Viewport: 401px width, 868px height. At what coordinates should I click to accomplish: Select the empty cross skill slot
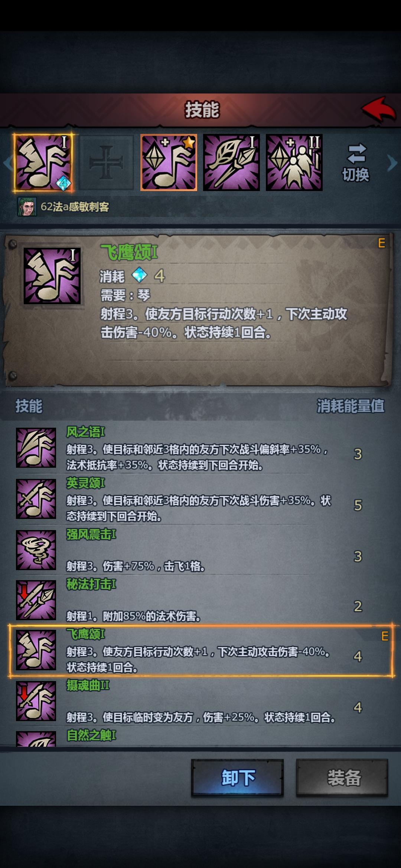click(106, 163)
